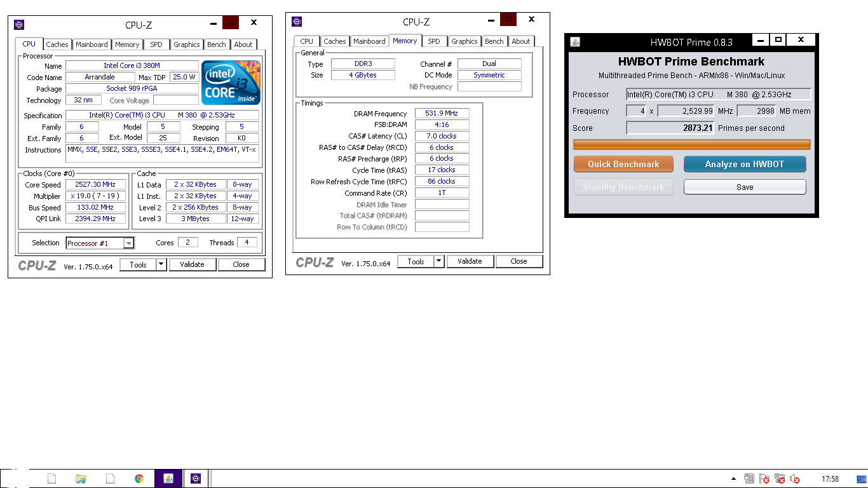Screen dimensions: 868x488
Task: Open the SPD tab in the left CPU-Z window
Action: tap(156, 44)
